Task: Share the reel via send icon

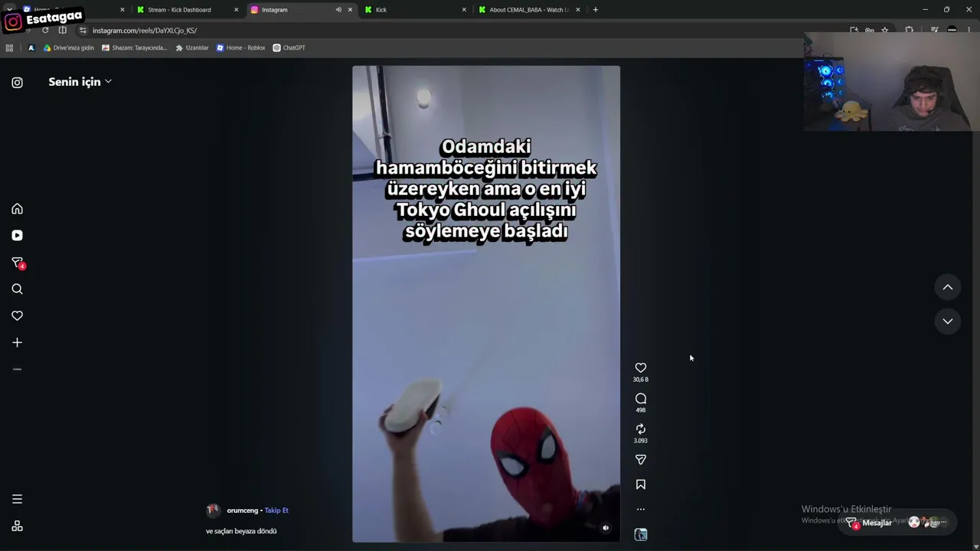Action: click(641, 460)
